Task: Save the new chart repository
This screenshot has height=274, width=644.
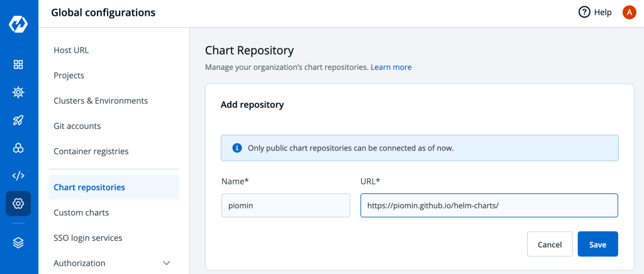Action: (x=597, y=244)
